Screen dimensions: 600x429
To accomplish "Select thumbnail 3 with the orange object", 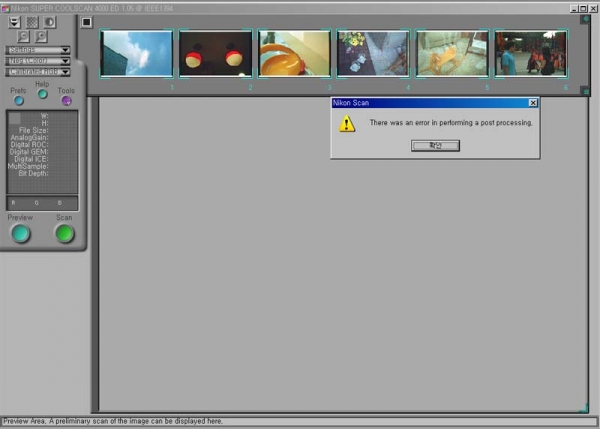I will click(x=294, y=53).
